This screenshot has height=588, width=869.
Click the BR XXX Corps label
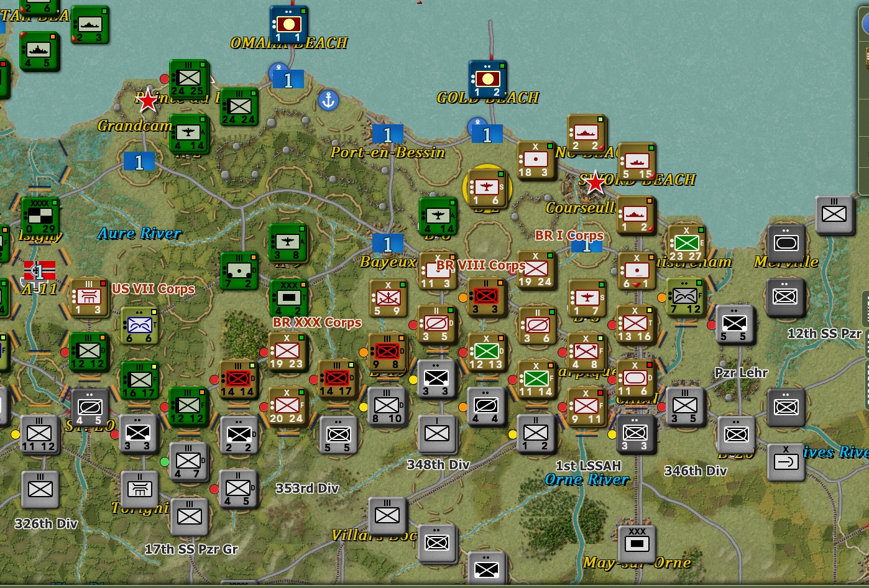pyautogui.click(x=317, y=323)
